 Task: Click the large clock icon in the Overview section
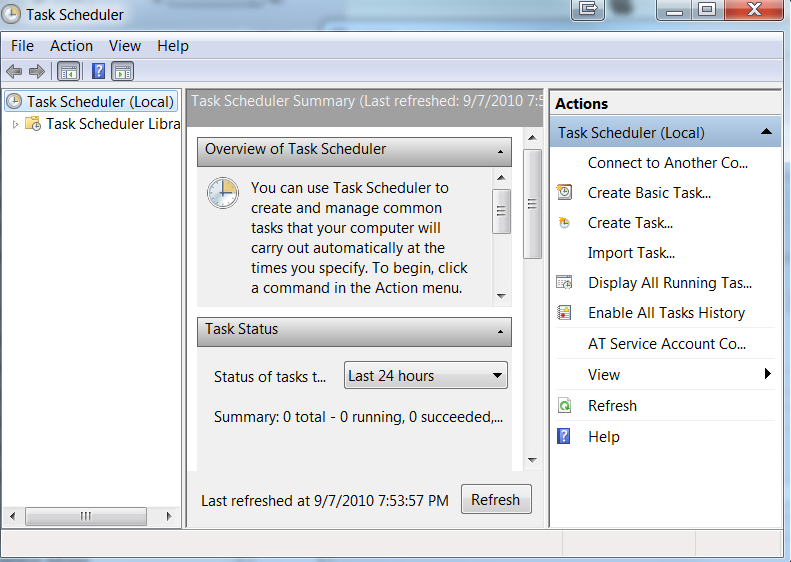[222, 193]
